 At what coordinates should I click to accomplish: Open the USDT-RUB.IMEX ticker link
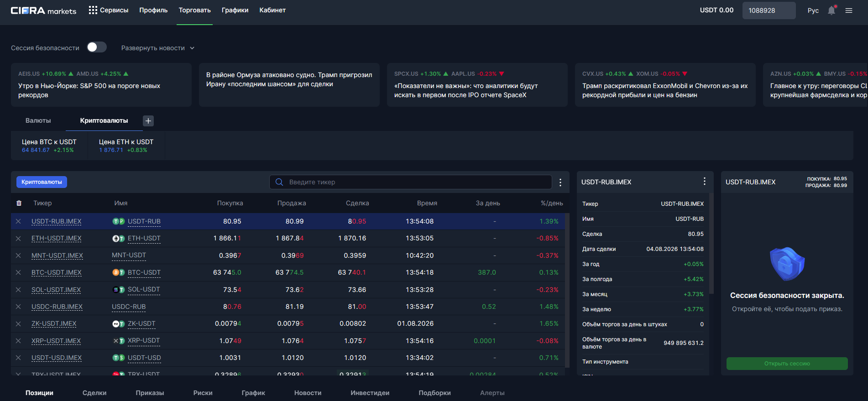click(57, 221)
